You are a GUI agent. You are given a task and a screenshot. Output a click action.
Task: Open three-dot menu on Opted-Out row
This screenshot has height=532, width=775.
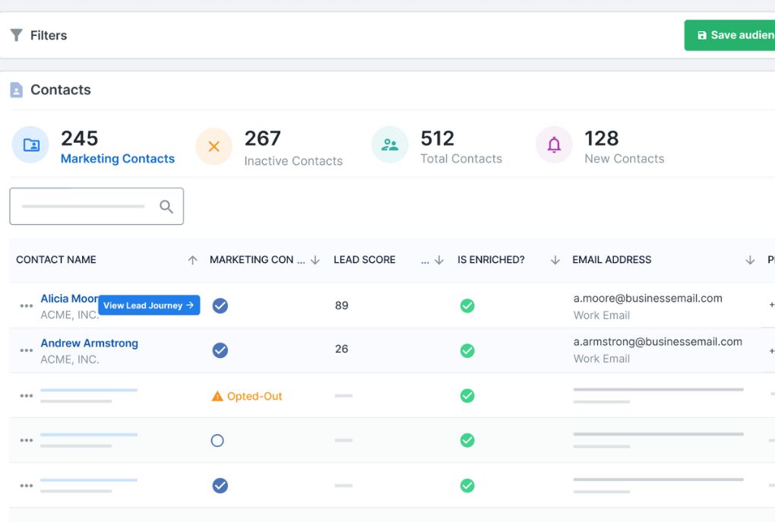click(x=26, y=395)
